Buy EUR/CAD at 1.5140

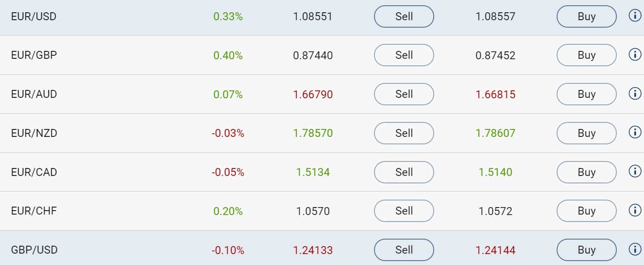[586, 172]
